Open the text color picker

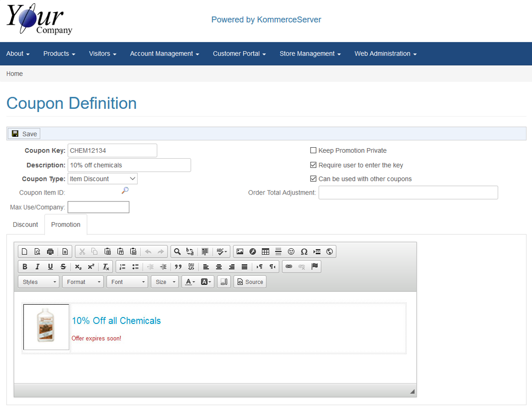pos(188,282)
